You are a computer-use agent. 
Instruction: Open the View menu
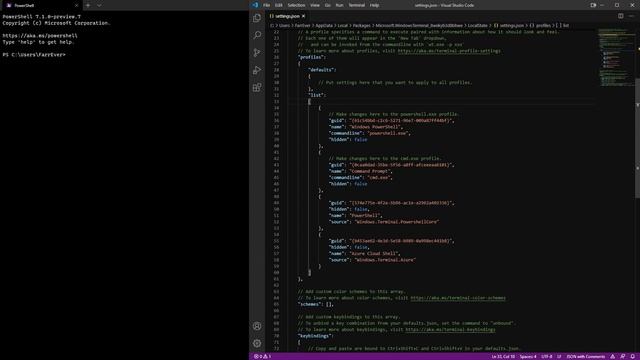(x=315, y=5)
